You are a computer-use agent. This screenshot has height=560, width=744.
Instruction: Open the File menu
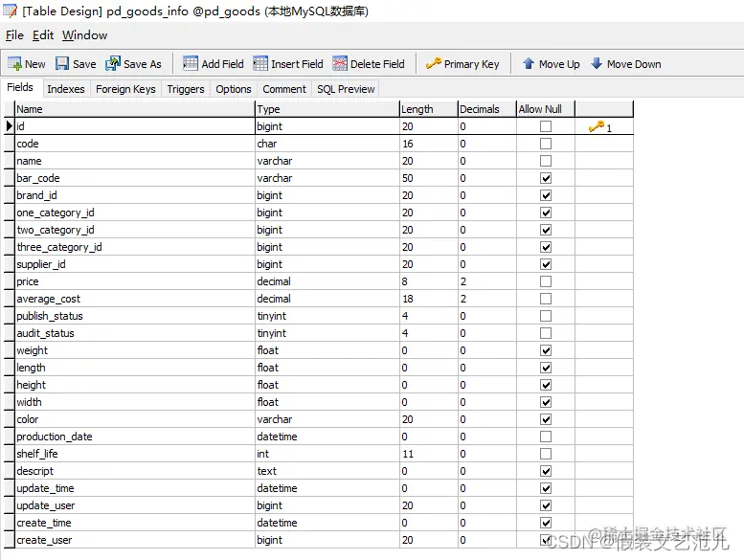point(14,35)
